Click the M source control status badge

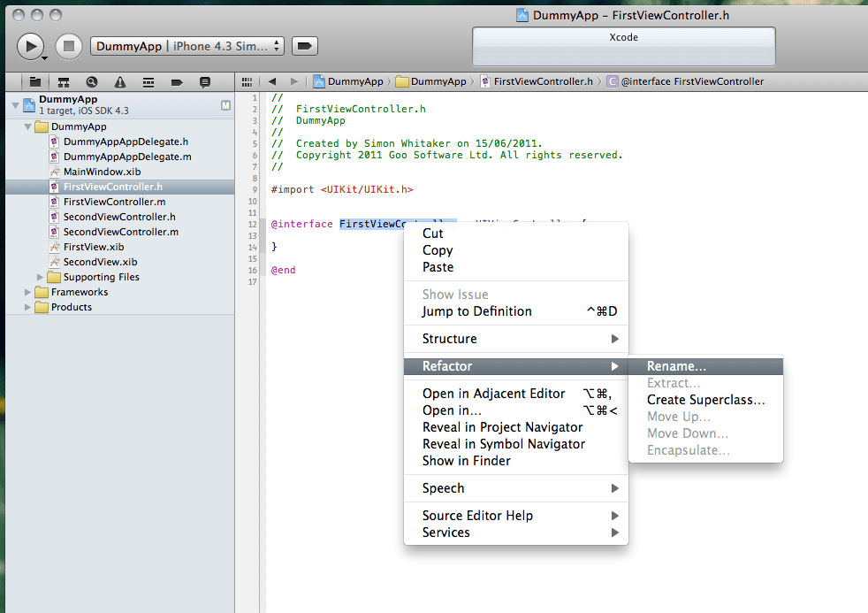[226, 105]
